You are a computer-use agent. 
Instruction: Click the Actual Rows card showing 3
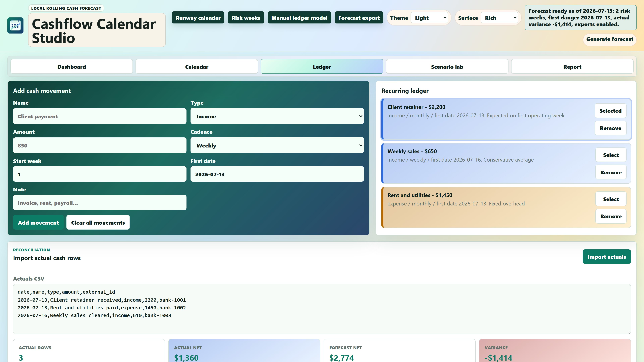pos(89,351)
